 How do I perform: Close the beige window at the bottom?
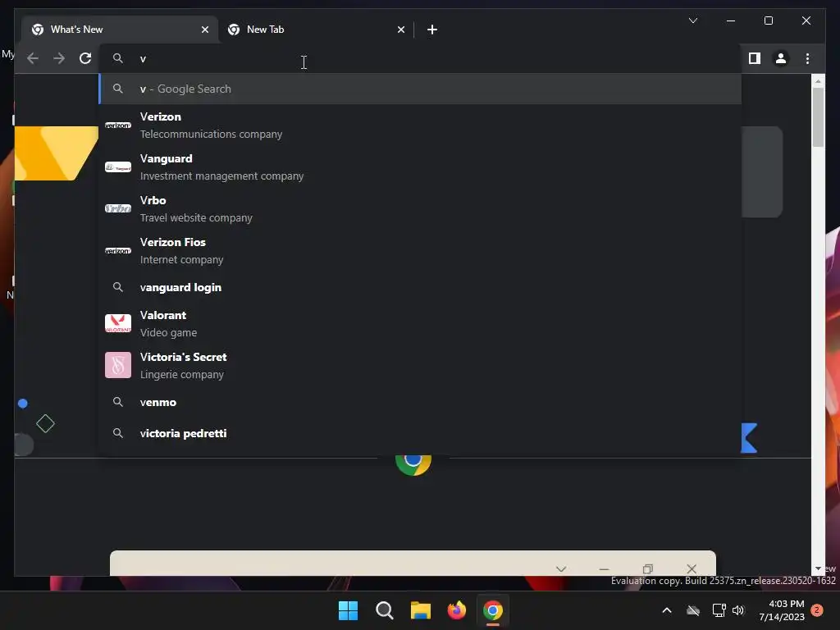[692, 569]
